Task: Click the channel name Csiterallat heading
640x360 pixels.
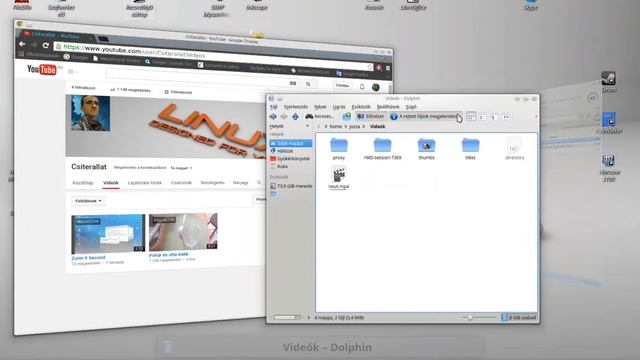Action: click(89, 167)
